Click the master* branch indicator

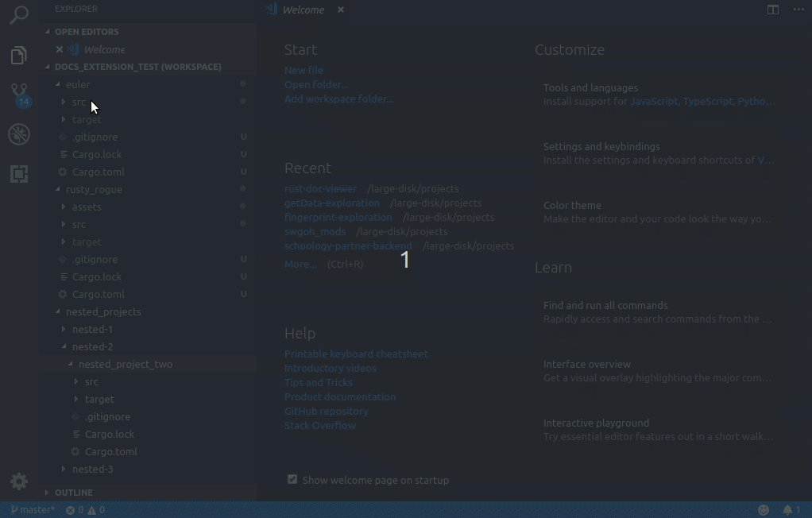tap(33, 510)
